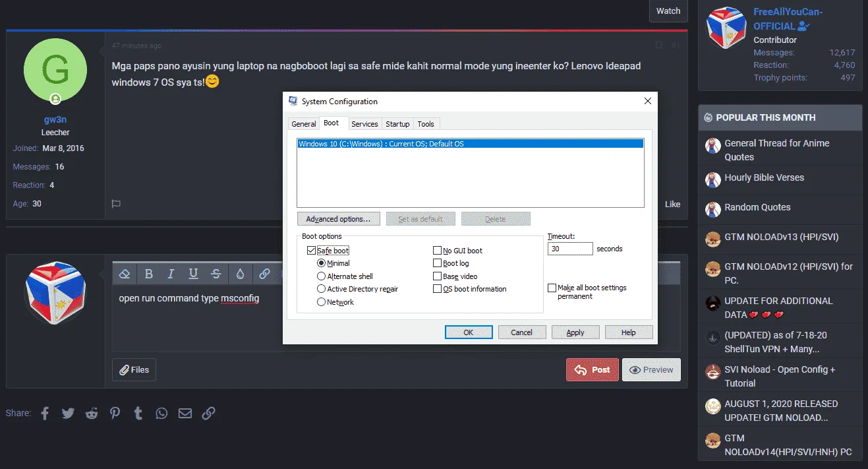This screenshot has width=868, height=469.
Task: Click the Watch thread button
Action: (668, 11)
